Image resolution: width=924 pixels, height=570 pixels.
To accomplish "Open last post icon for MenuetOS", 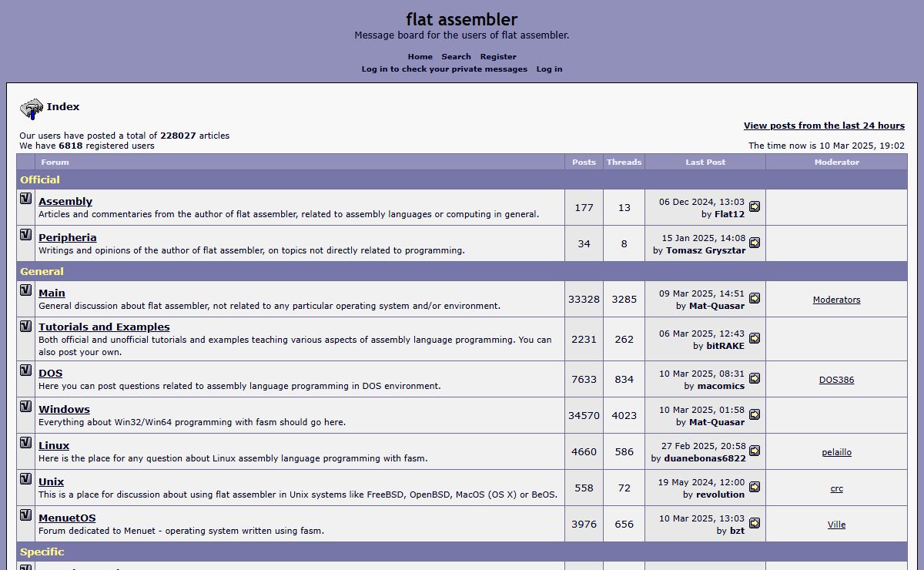I will coord(755,523).
